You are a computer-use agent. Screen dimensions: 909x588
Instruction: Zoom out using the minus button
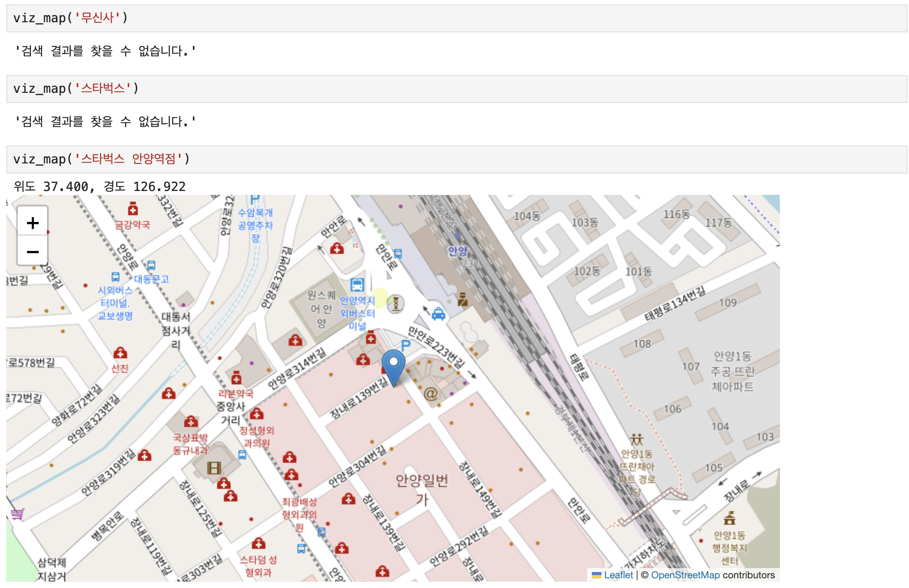click(32, 251)
